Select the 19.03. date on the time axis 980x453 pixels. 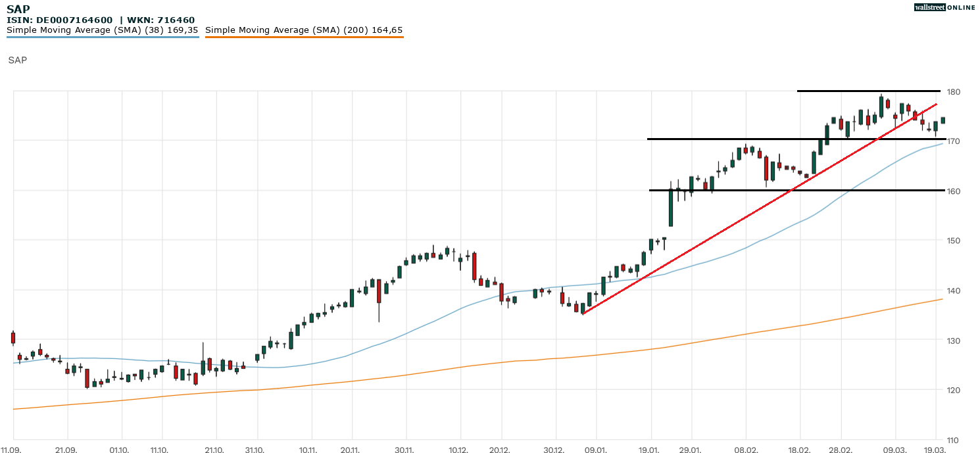click(936, 449)
